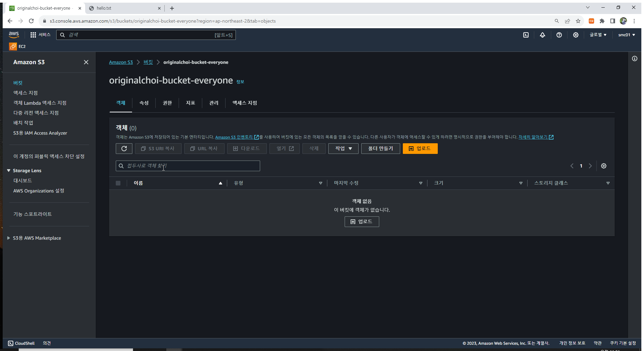Open Amazon S3 인벤토리 link
Image resolution: width=644 pixels, height=351 pixels.
pyautogui.click(x=237, y=137)
